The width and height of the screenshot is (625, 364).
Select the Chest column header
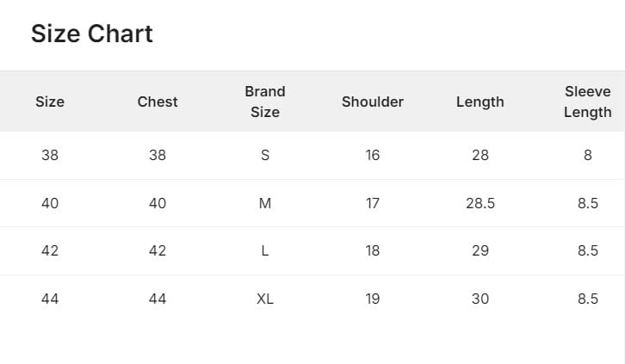click(158, 102)
